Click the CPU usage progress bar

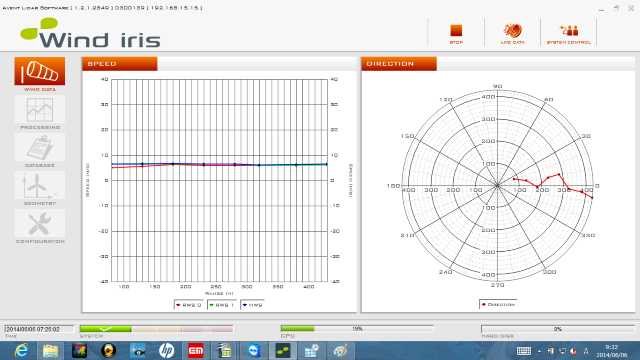pyautogui.click(x=357, y=329)
